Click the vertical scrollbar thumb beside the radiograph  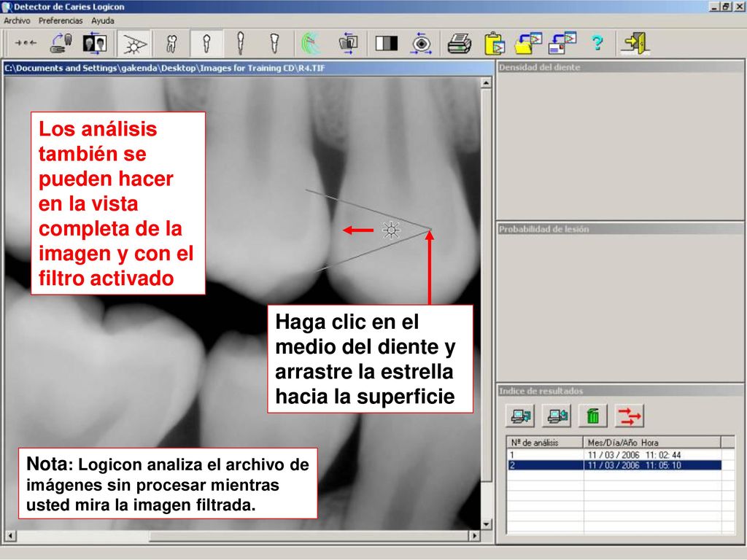[485, 284]
